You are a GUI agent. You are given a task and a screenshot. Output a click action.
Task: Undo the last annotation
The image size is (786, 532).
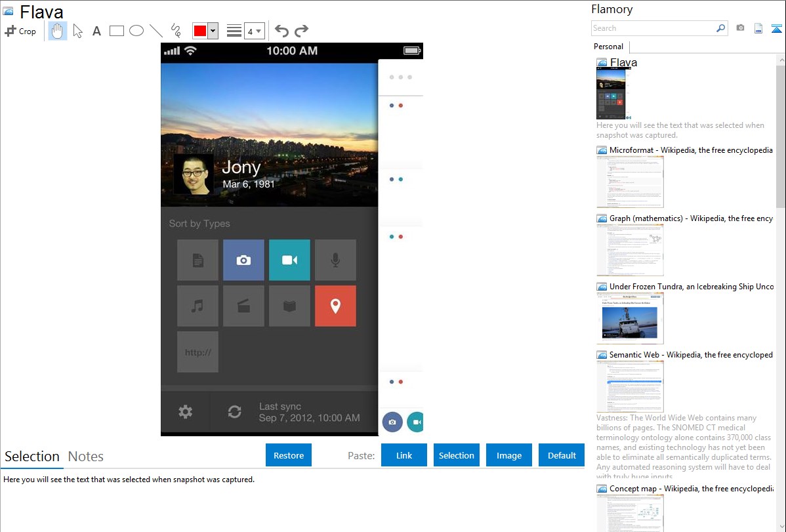281,31
